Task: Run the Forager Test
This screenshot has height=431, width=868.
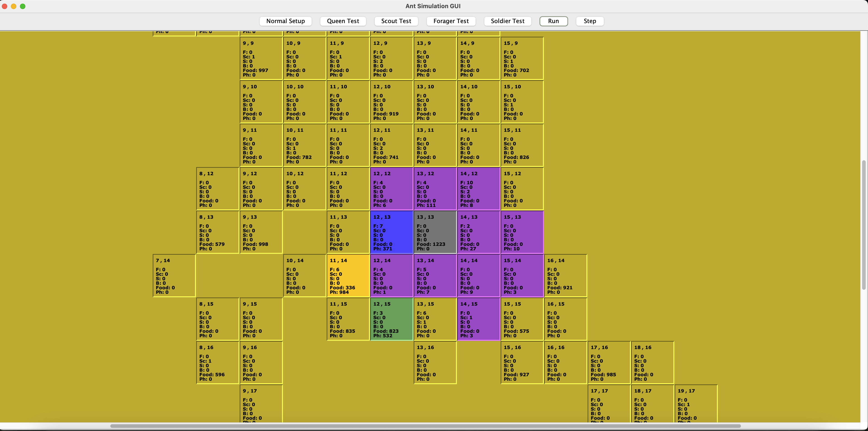Action: pos(451,21)
